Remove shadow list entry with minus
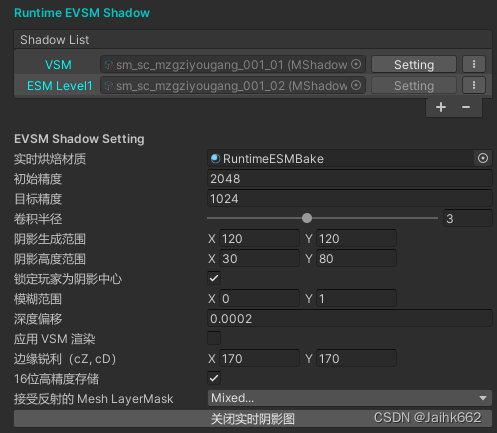 click(466, 107)
